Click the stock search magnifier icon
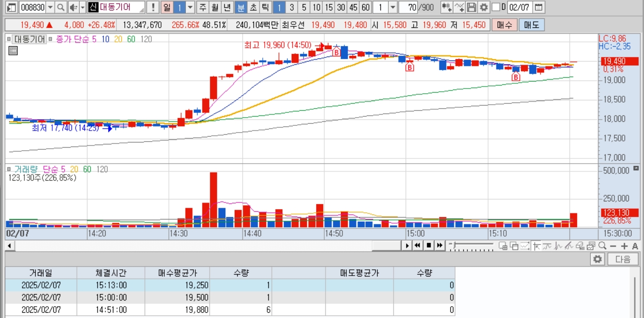This screenshot has width=644, height=318. [61, 7]
